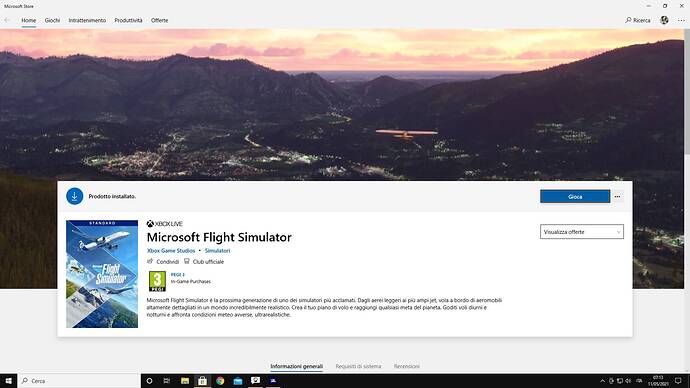Image resolution: width=690 pixels, height=388 pixels.
Task: Switch to Produttività tab
Action: pos(128,20)
